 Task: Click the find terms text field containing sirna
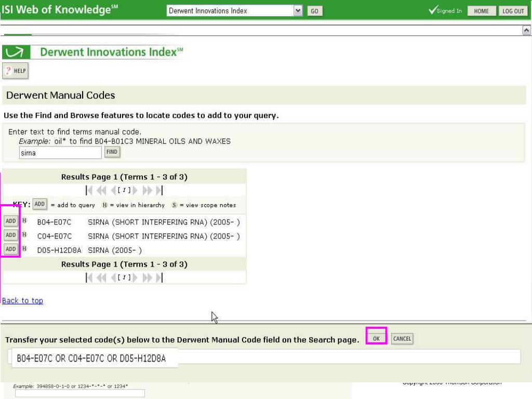60,153
